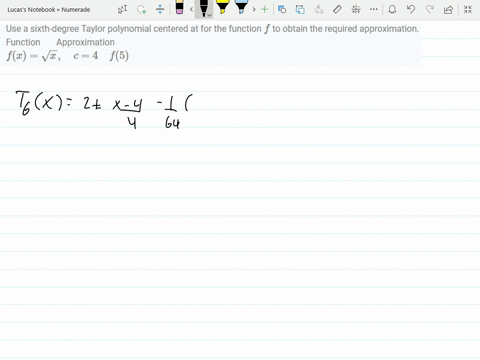Select the eraser tool
Image resolution: width=480 pixels, height=360 pixels.
coord(179,7)
